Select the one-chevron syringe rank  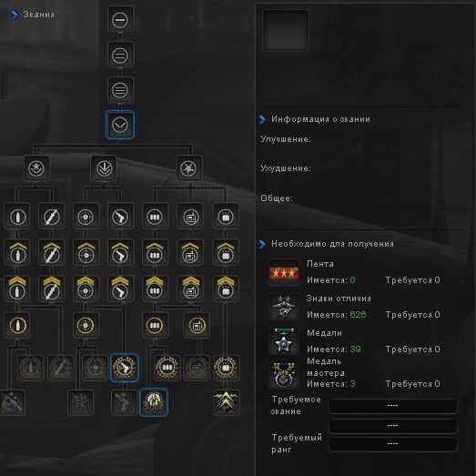(x=51, y=253)
